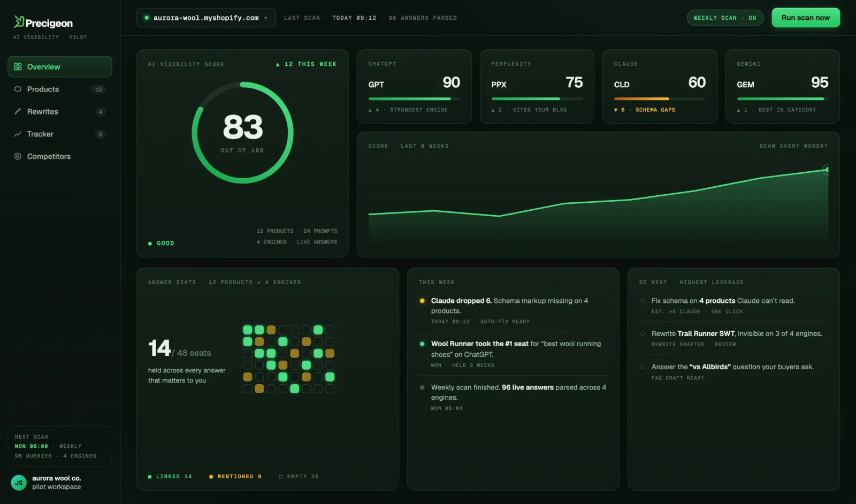Click the green store status dot
The image size is (856, 504).
click(147, 18)
